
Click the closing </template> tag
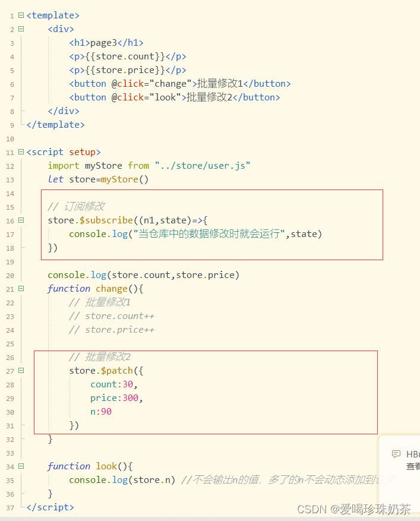(55, 125)
